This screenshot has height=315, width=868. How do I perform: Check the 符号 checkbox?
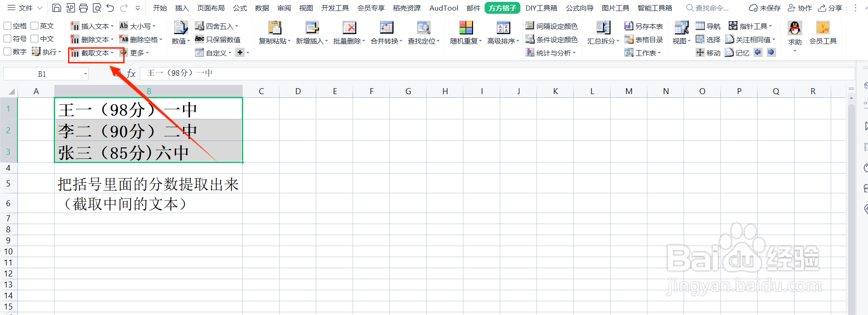7,39
